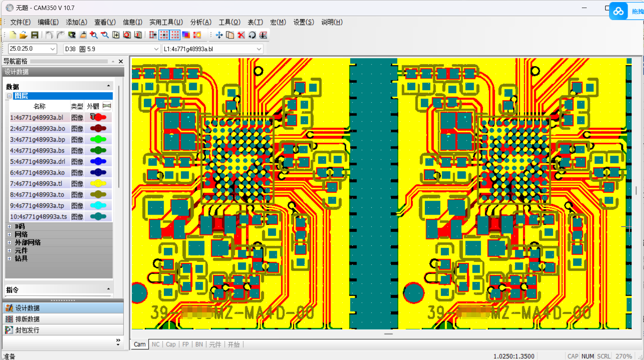The width and height of the screenshot is (644, 360).
Task: Select the Move cross-arrows tool
Action: 219,35
